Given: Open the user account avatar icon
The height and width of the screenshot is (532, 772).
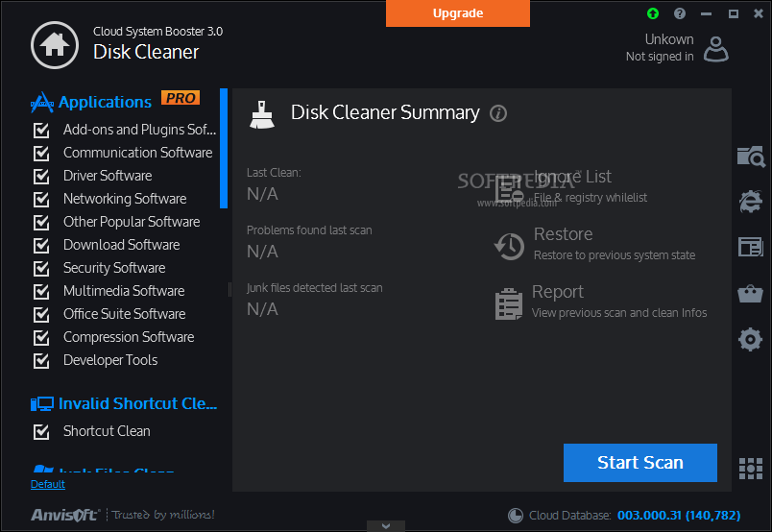Looking at the screenshot, I should pos(716,49).
